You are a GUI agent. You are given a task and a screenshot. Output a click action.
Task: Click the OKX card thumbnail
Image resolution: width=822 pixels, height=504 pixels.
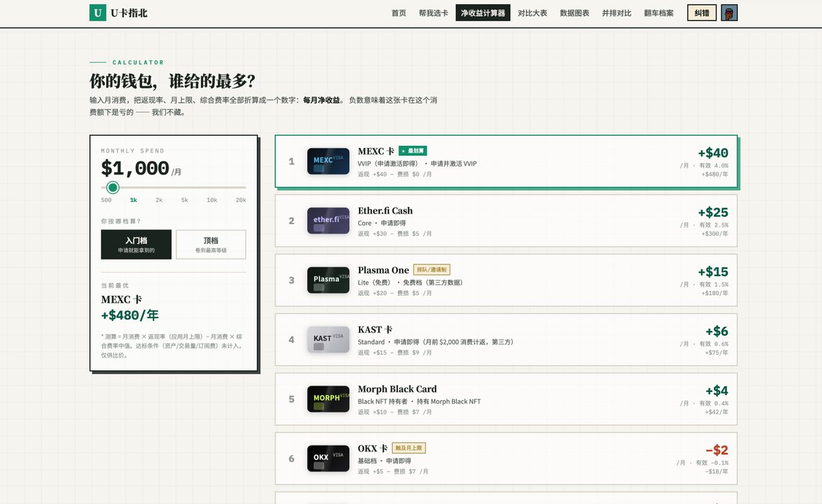click(328, 458)
